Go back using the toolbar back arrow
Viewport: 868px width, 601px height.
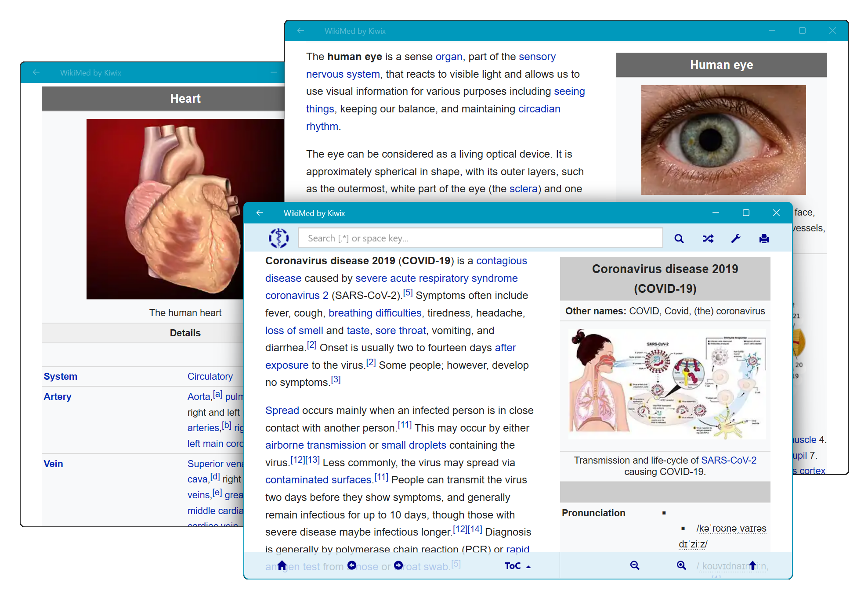[260, 212]
